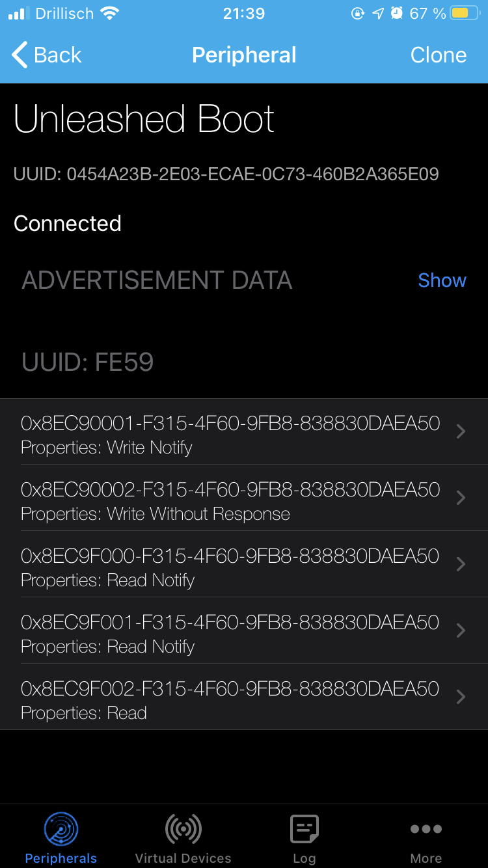Tap the More three-dots icon

point(426,829)
